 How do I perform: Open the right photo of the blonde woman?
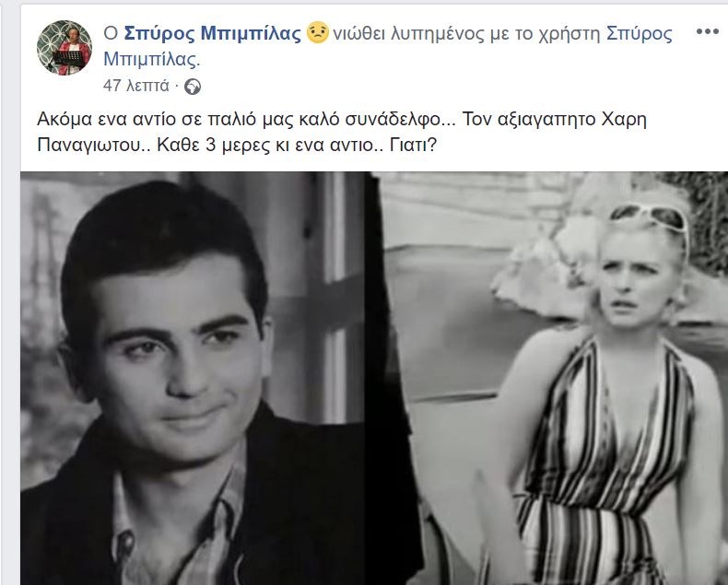coord(551,379)
